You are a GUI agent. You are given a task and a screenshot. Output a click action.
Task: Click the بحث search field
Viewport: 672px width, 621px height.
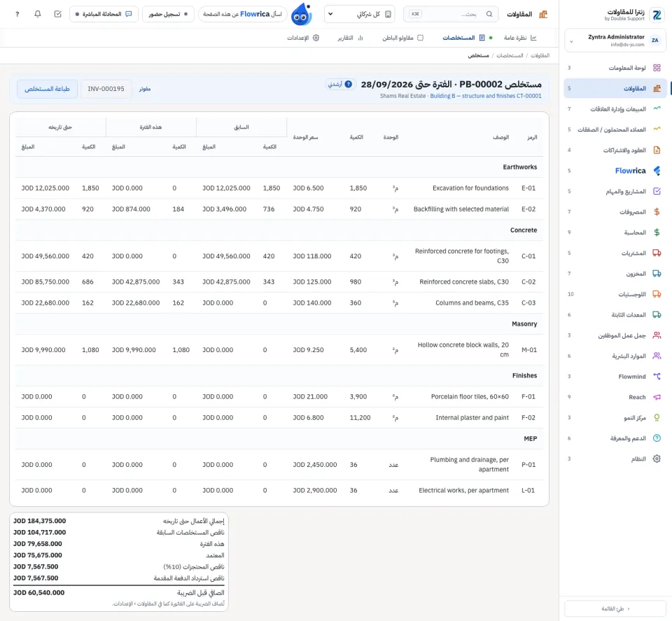[x=451, y=14]
